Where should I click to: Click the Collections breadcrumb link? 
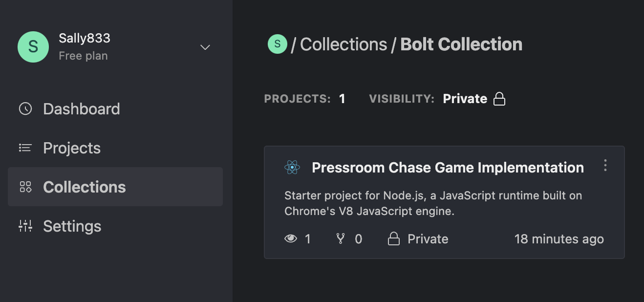pos(343,44)
